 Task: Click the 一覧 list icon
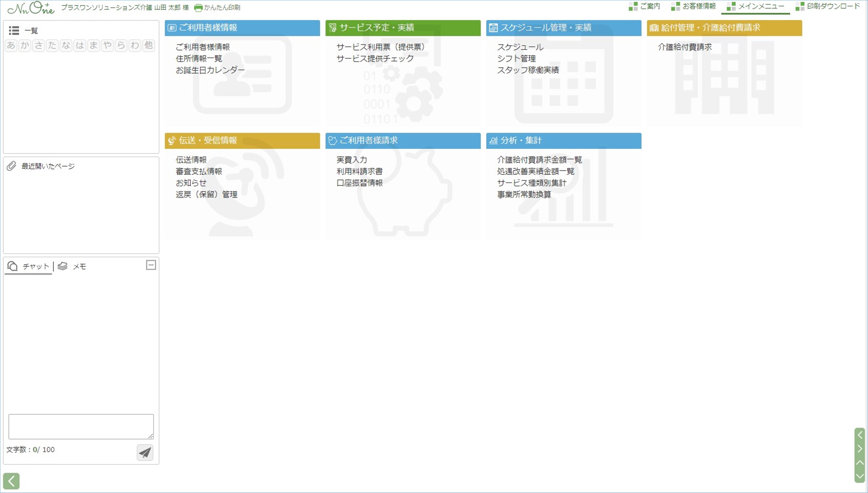click(13, 31)
